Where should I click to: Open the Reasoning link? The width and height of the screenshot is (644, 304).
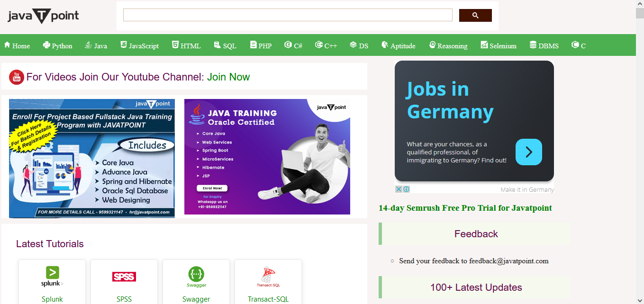click(453, 46)
